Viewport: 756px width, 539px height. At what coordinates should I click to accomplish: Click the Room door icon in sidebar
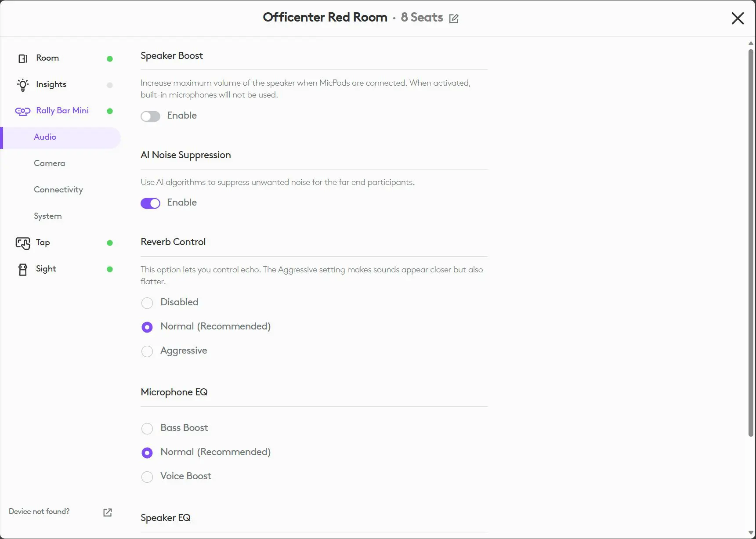click(x=23, y=58)
